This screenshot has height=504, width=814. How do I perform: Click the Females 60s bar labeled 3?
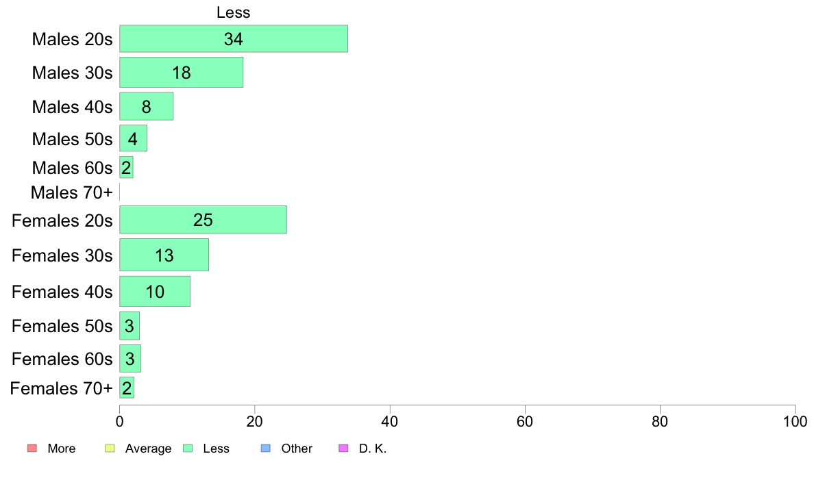[x=130, y=359]
